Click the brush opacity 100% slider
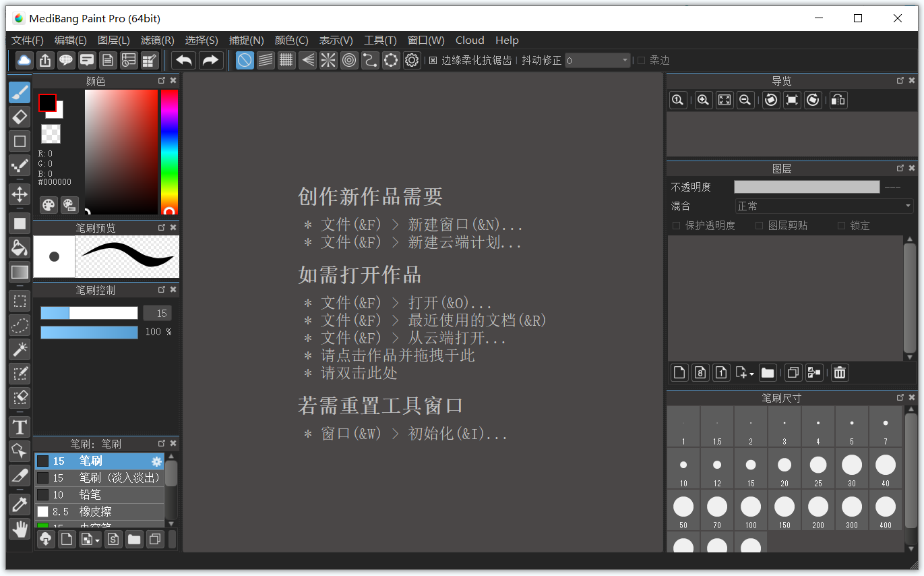This screenshot has height=576, width=924. [x=89, y=332]
